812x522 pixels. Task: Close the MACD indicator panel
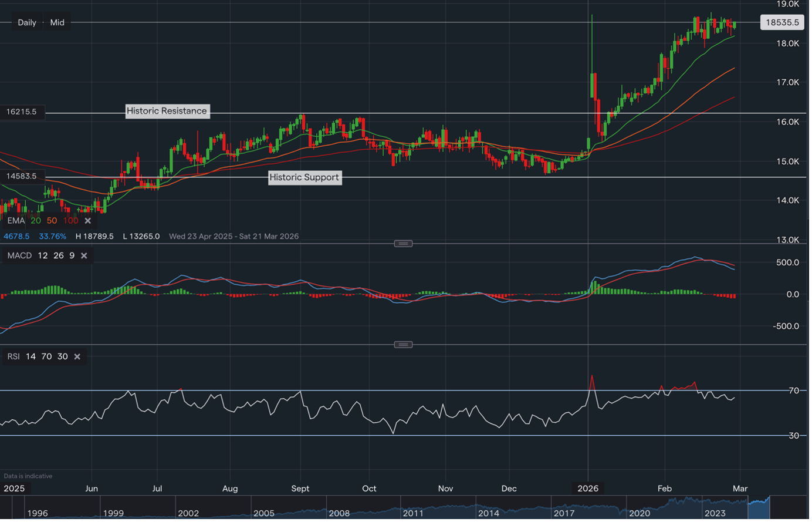[84, 255]
